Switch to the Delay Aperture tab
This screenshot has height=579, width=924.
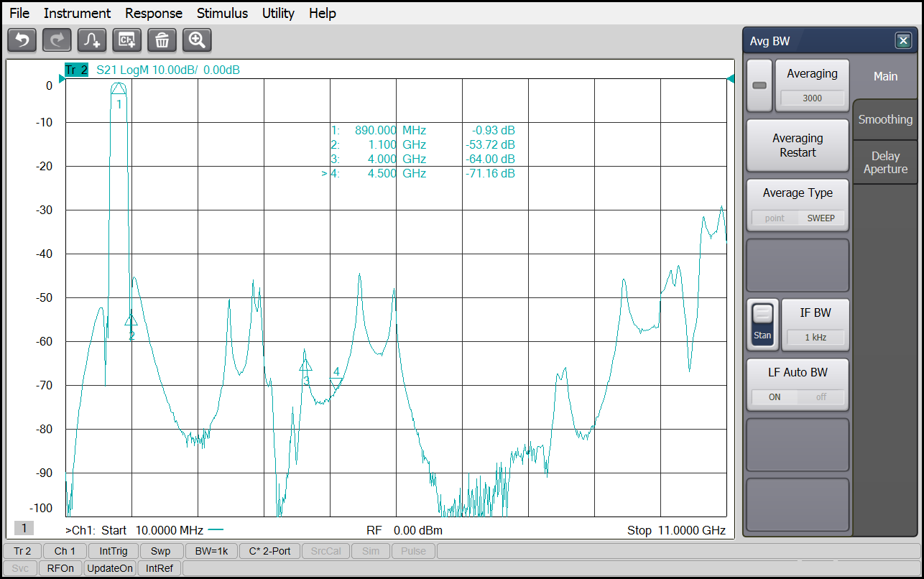pos(885,162)
